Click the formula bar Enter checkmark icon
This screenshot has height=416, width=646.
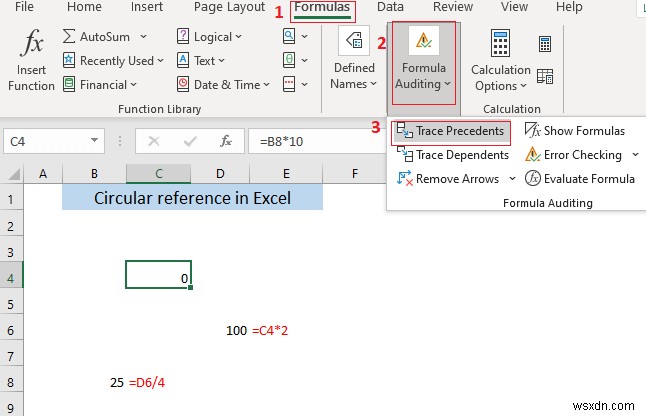coord(190,141)
